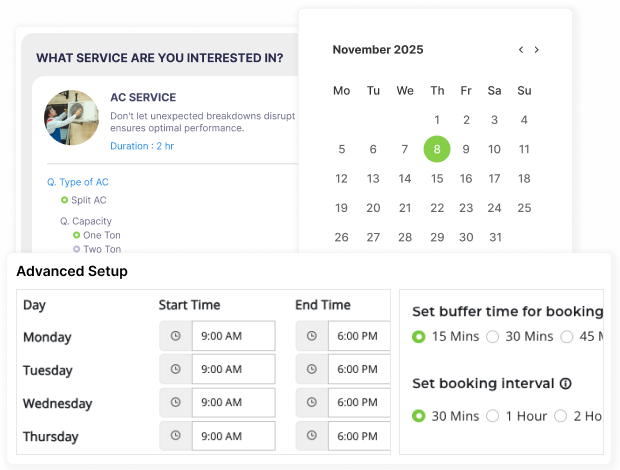Select the Split AC type option
The image size is (620, 470).
65,200
